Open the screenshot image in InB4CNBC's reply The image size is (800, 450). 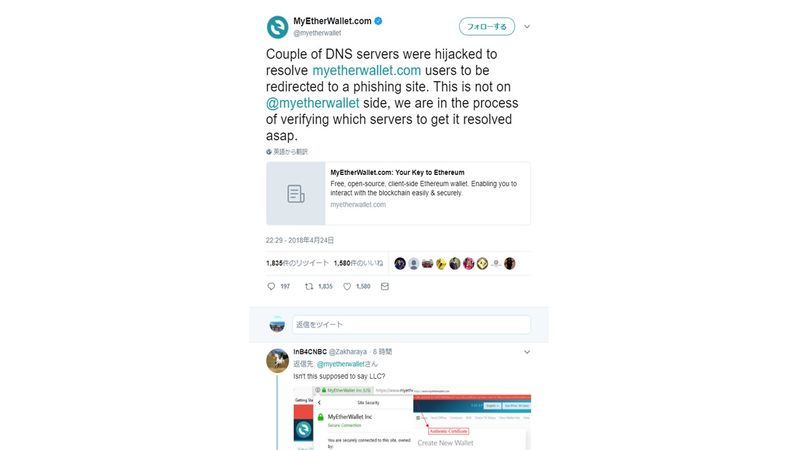(412, 418)
